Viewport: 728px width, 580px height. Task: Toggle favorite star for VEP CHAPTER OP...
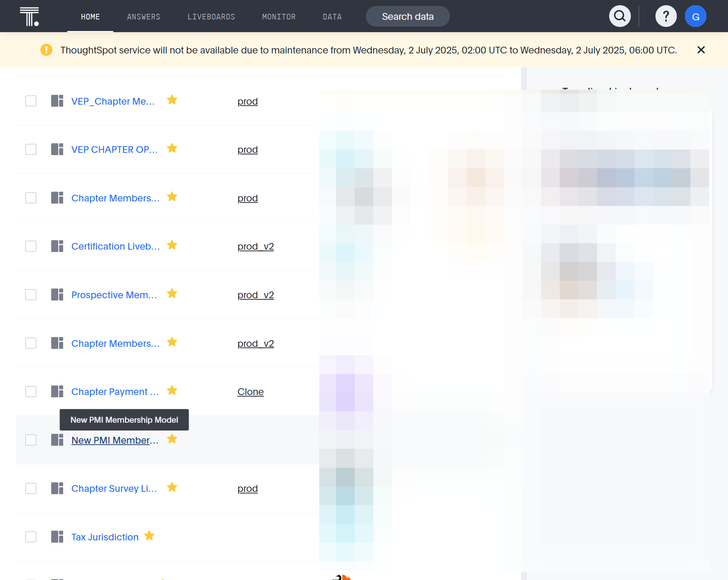click(172, 148)
